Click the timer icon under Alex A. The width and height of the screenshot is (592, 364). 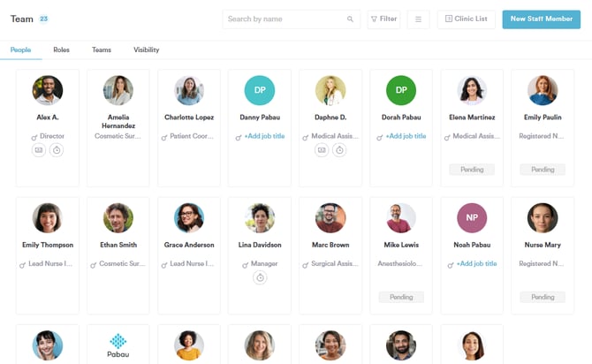[x=57, y=150]
